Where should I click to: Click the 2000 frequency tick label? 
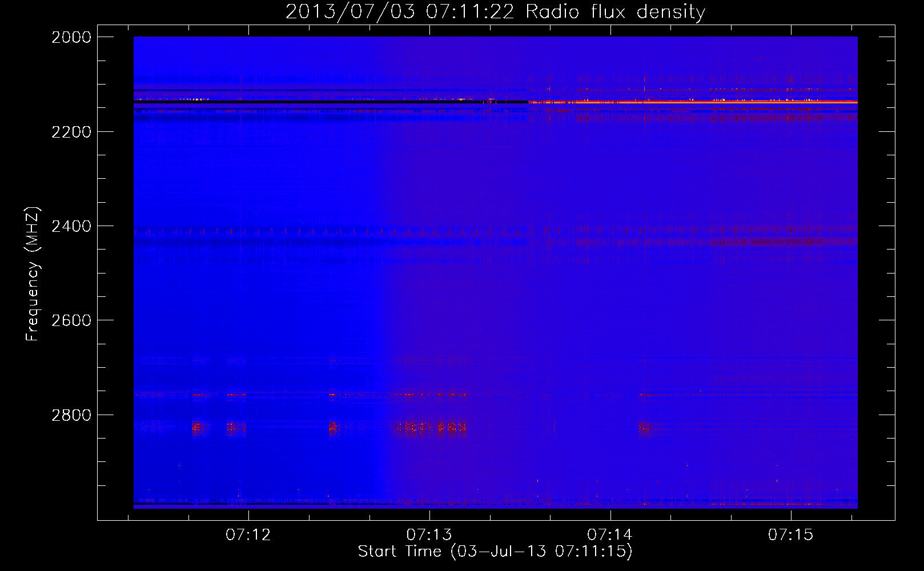[71, 37]
